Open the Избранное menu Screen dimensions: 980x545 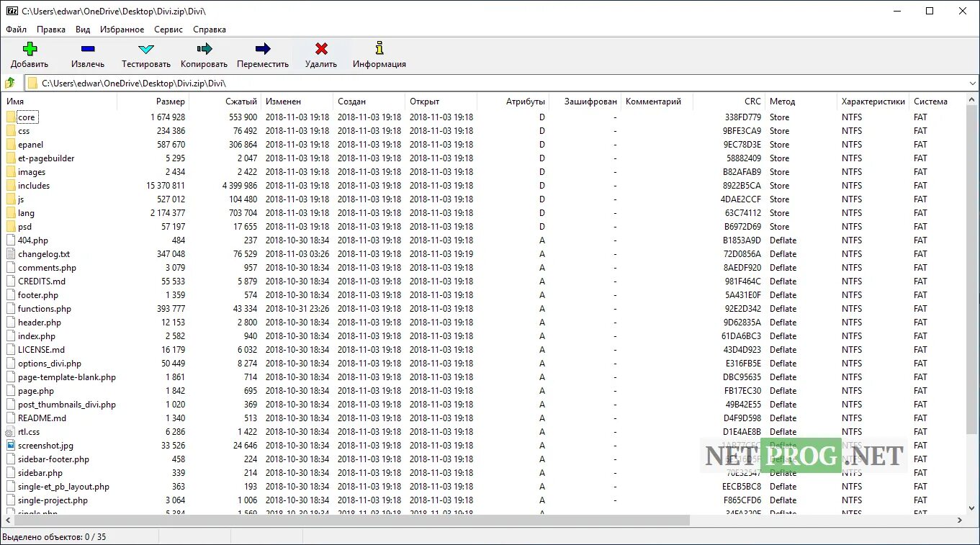coord(122,30)
